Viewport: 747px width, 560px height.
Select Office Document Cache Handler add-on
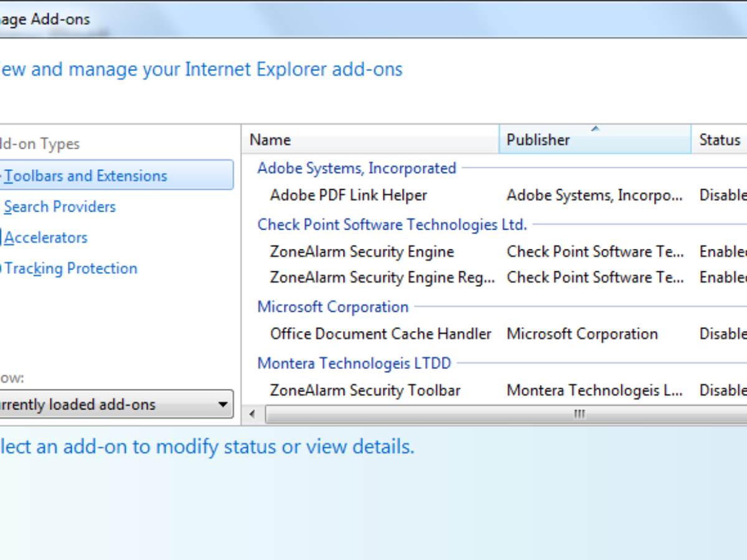tap(380, 334)
